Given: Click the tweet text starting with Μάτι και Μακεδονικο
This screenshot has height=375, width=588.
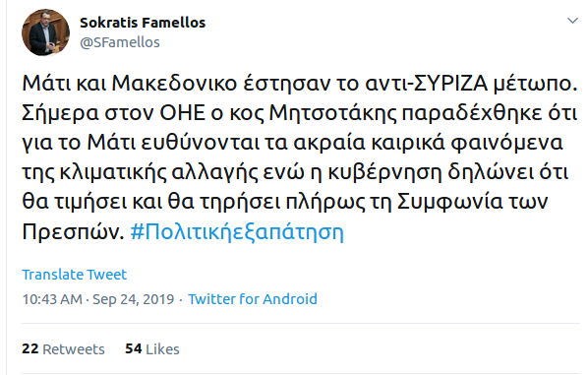Looking at the screenshot, I should [300, 157].
